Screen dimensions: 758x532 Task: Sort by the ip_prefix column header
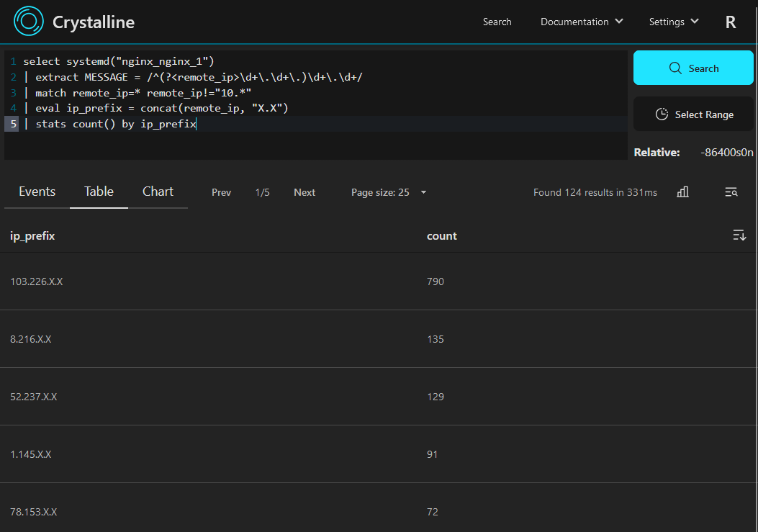32,235
